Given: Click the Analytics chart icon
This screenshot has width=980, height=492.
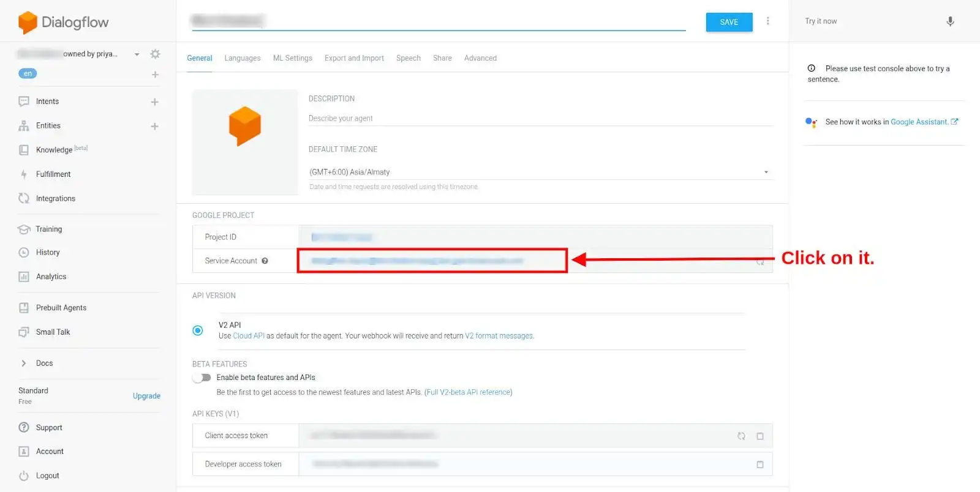Looking at the screenshot, I should (24, 277).
